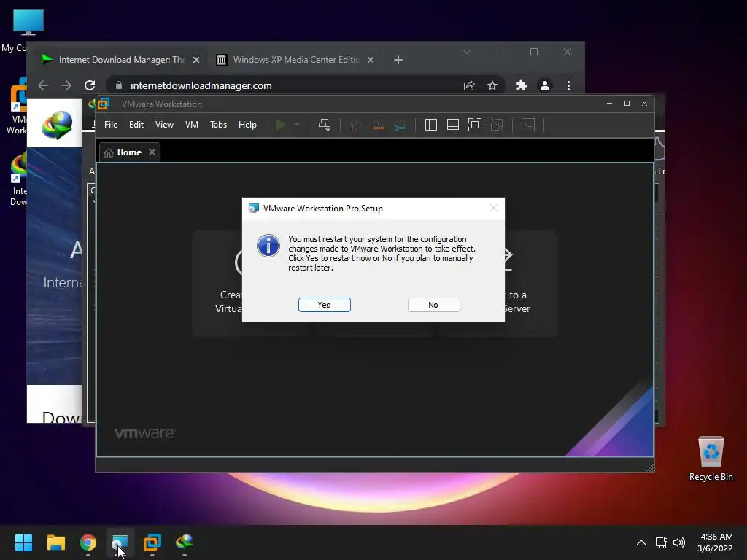
Task: Maximize the VMware Workstation window
Action: click(x=627, y=104)
